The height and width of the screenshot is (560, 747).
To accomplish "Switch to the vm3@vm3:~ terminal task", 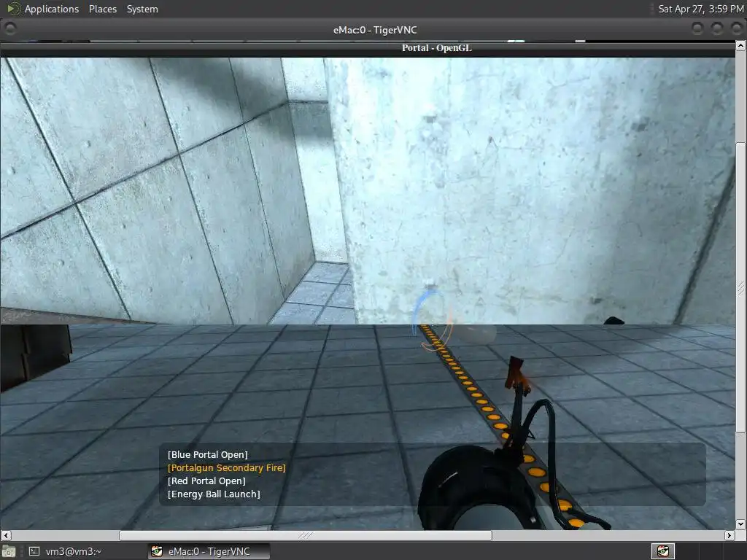I will [65, 551].
